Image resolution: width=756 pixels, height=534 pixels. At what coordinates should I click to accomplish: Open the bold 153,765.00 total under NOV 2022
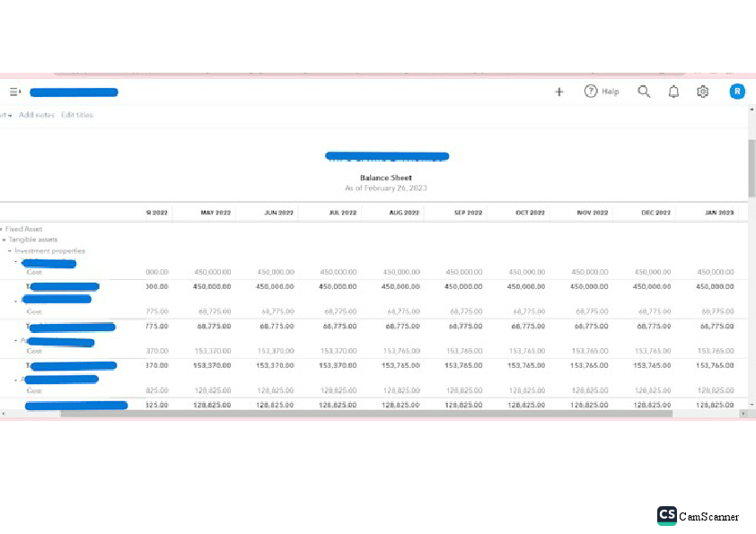(589, 366)
